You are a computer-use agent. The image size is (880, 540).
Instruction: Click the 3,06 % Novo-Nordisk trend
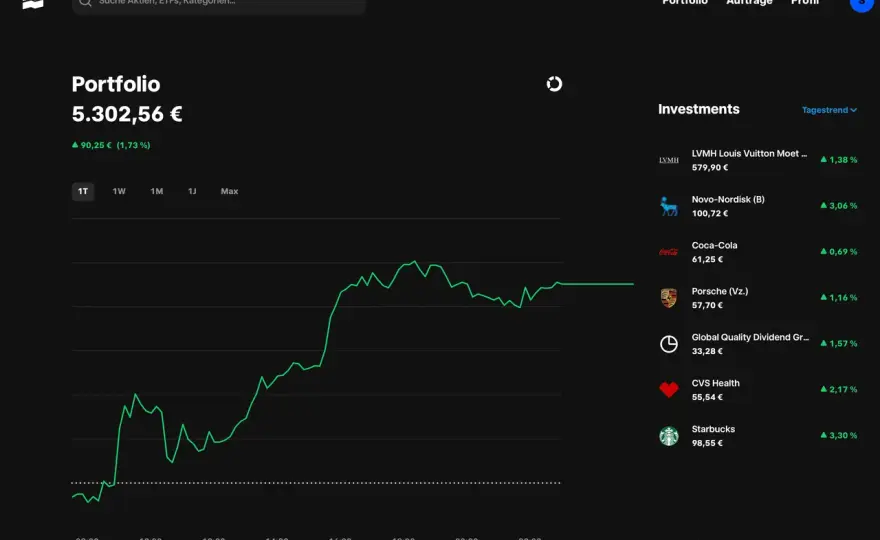(838, 206)
